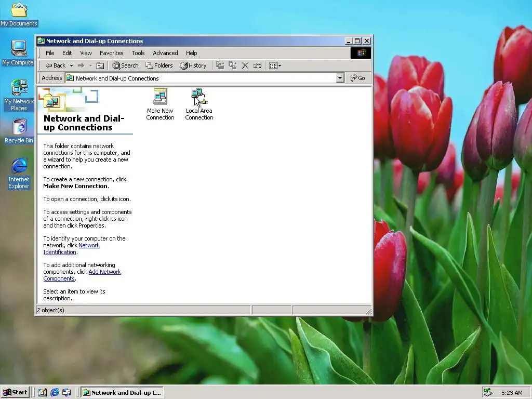This screenshot has height=399, width=532.
Task: Open the Views dropdown button
Action: (x=275, y=65)
